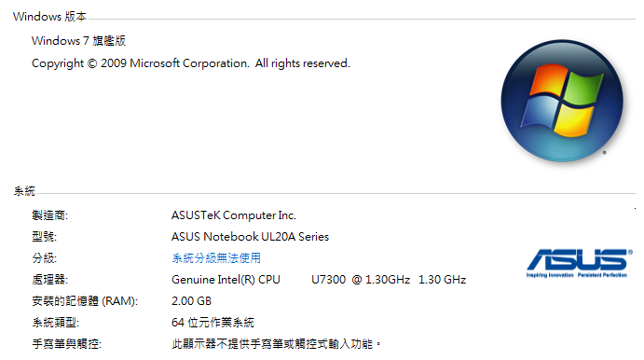Click the ASUS Inspiring Innovation slogan text
Viewport: 644px width, 360px height.
(x=550, y=275)
